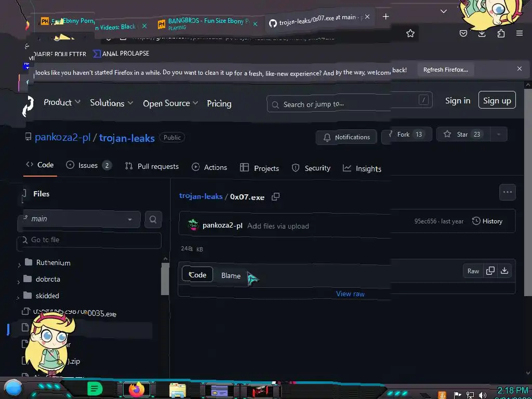Click the network tray icon

(470, 395)
